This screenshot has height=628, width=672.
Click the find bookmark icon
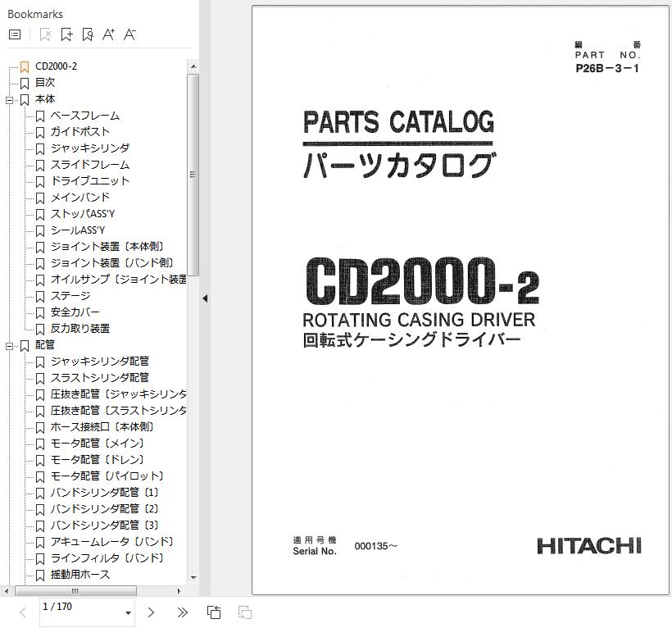[x=88, y=34]
